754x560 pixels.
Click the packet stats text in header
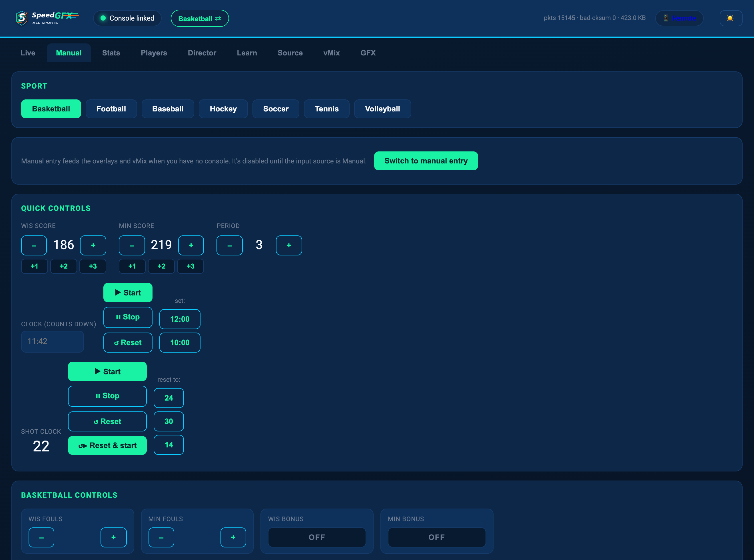[595, 18]
